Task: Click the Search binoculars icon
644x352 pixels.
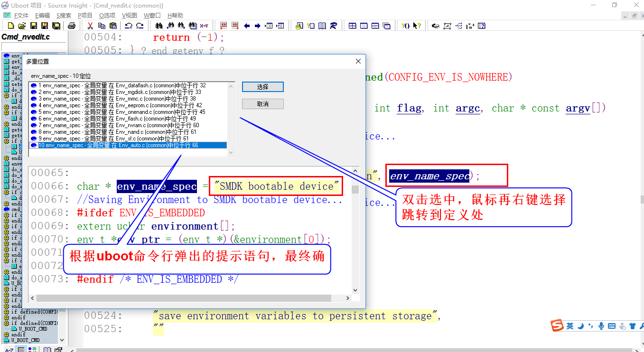Action: point(159,26)
